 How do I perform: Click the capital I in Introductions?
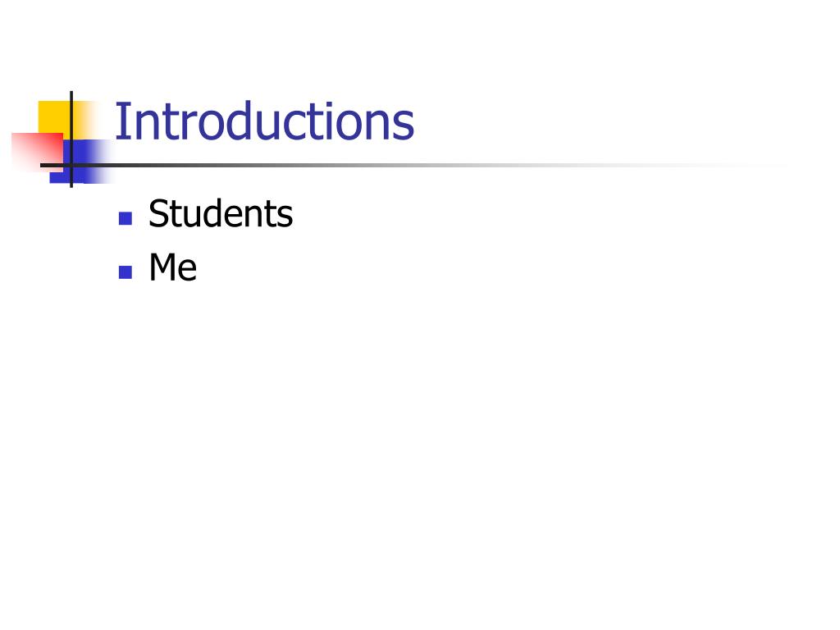[x=120, y=121]
